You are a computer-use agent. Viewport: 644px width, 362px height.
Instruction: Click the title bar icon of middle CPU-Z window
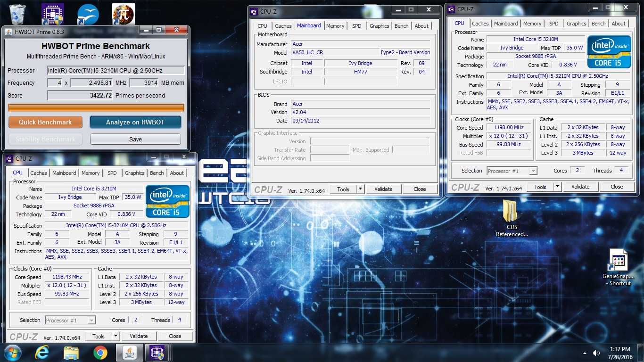(x=255, y=11)
